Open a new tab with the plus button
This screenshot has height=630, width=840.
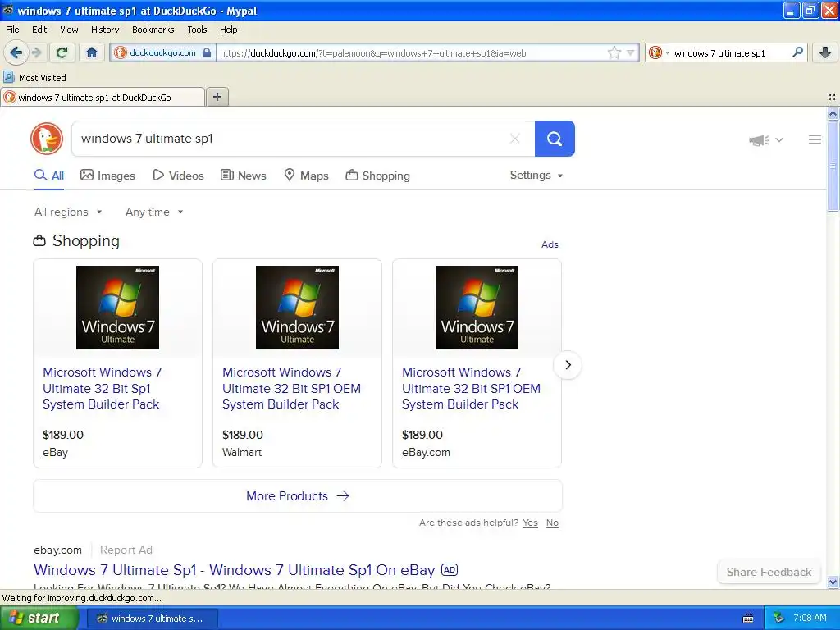click(217, 97)
